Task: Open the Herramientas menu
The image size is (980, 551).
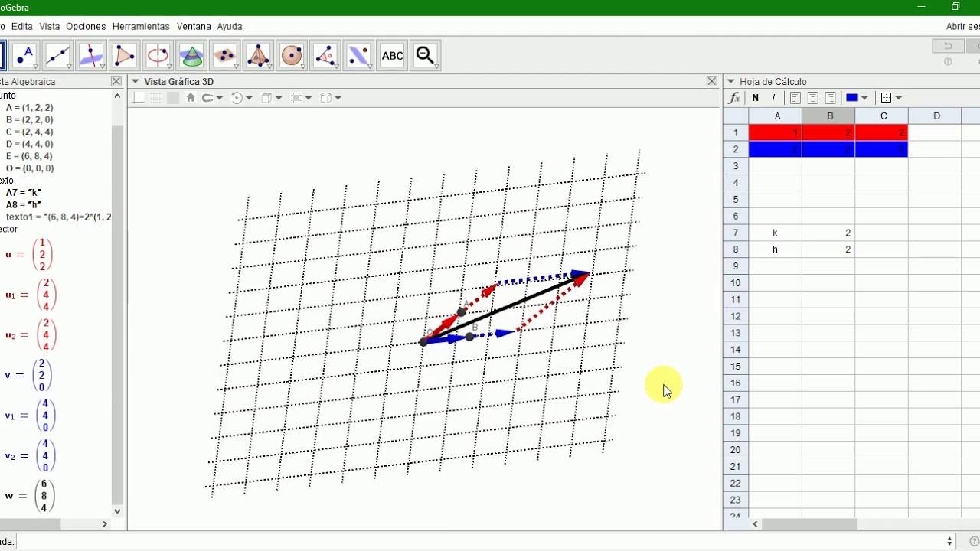Action: 141,26
